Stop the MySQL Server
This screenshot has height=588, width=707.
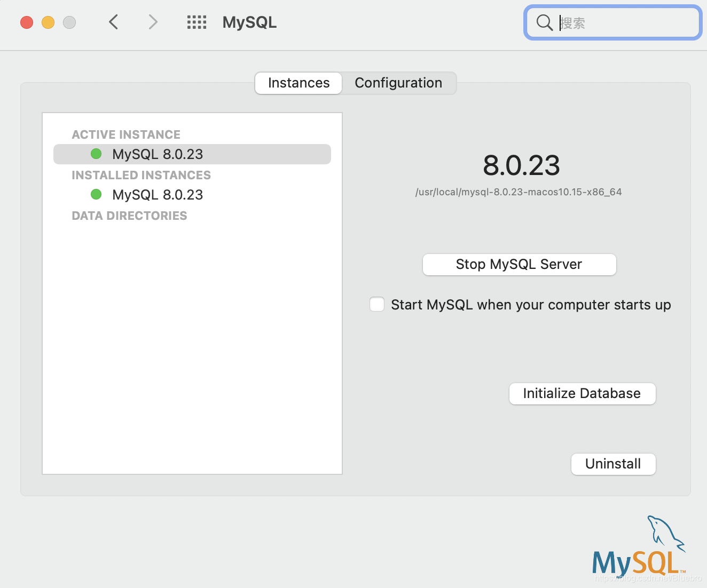(519, 265)
